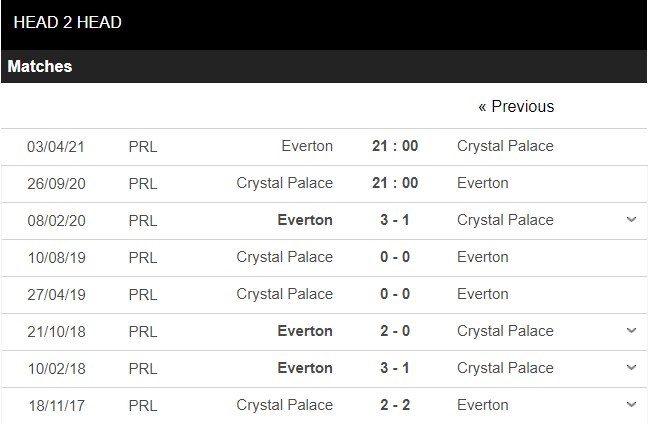This screenshot has height=424, width=649.
Task: Expand the 21/10/18 match row chevron
Action: (x=631, y=331)
